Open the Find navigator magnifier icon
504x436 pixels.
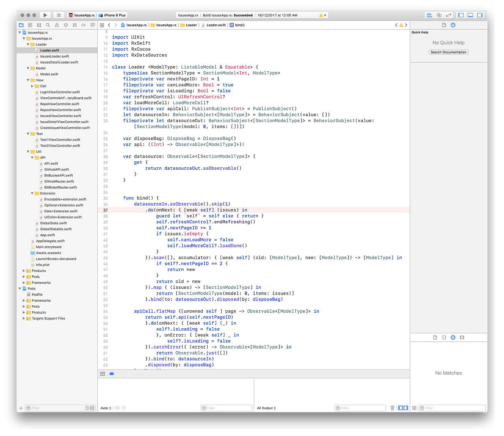[x=48, y=25]
